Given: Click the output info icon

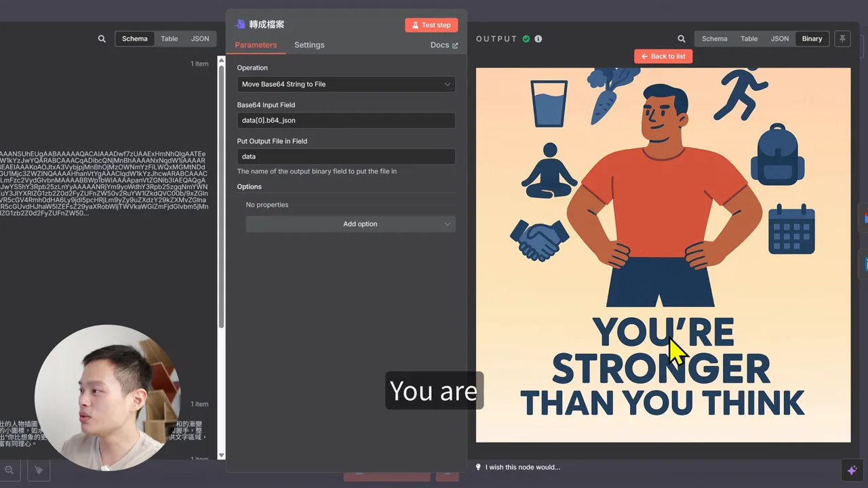Looking at the screenshot, I should (538, 39).
